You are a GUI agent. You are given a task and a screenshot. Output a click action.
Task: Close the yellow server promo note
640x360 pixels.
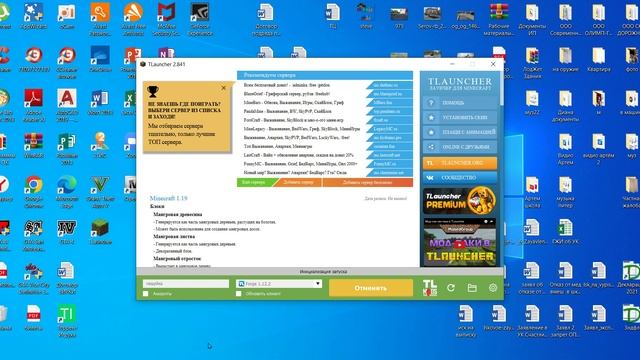[x=223, y=88]
